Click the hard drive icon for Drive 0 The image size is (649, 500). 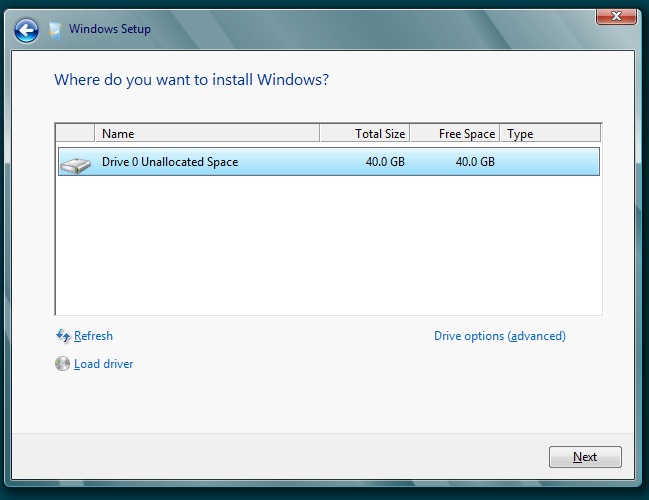pos(75,164)
